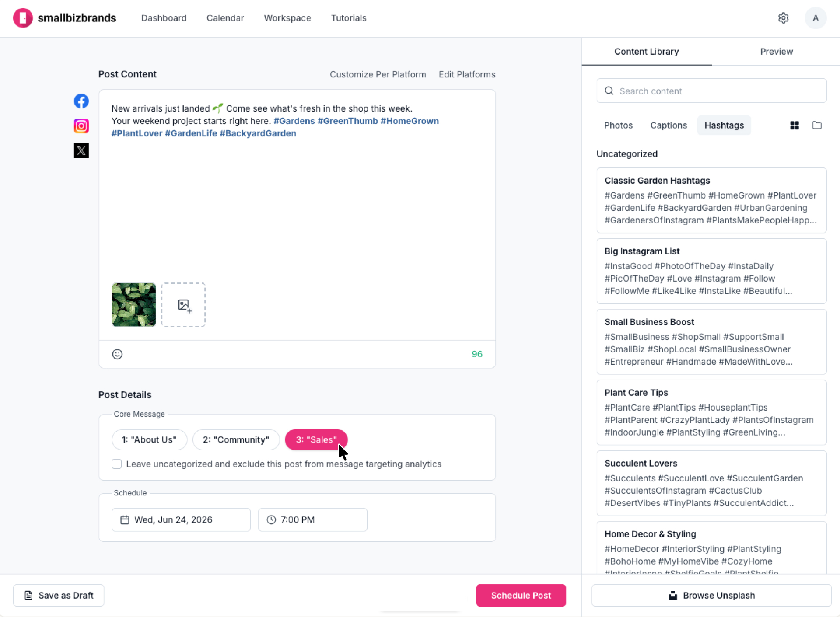Toggle core message 3: "Sales"
Image resolution: width=840 pixels, height=617 pixels.
(316, 439)
